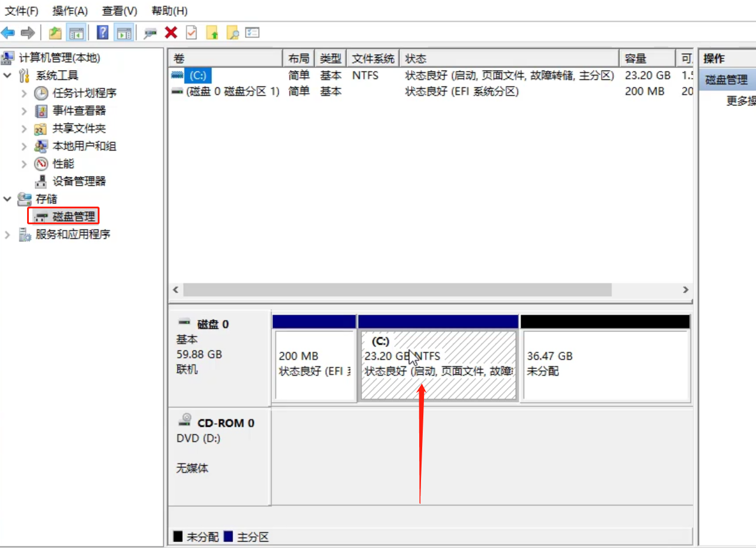Click the CD-ROM 0 drive icon
This screenshot has height=548, width=756.
coord(186,420)
